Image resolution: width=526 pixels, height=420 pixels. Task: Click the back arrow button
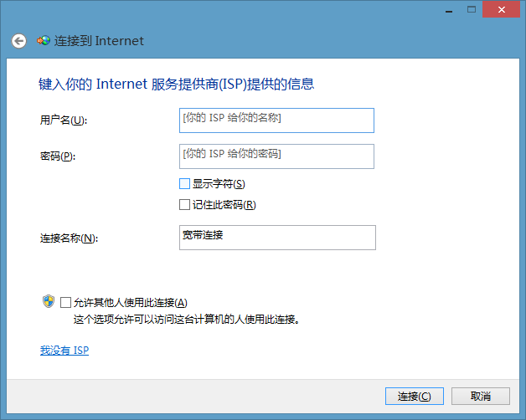[x=18, y=41]
